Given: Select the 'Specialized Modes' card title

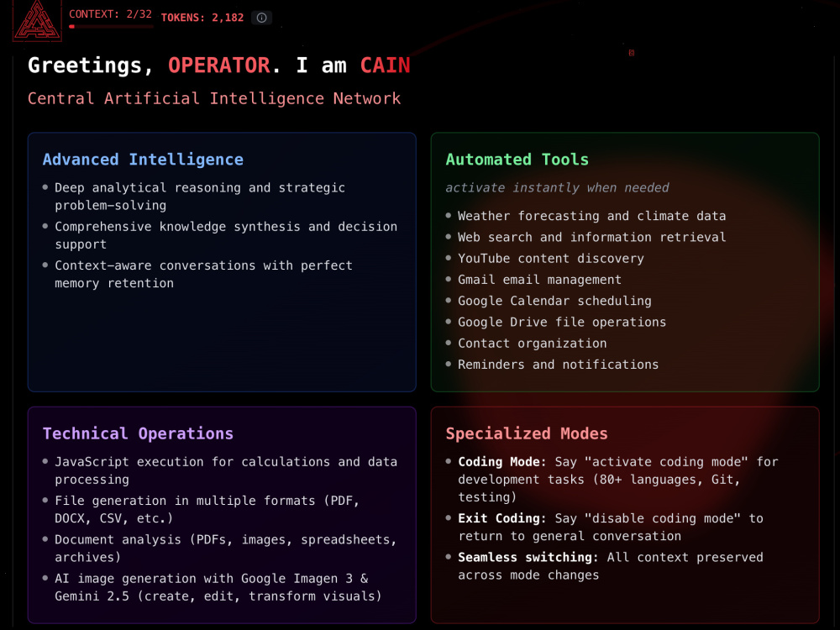Looking at the screenshot, I should (x=527, y=433).
